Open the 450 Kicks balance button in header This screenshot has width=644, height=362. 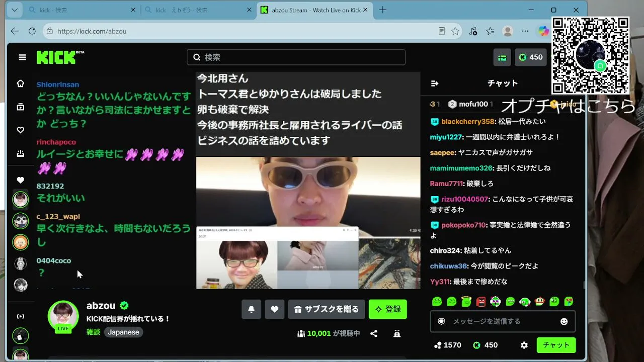[531, 57]
